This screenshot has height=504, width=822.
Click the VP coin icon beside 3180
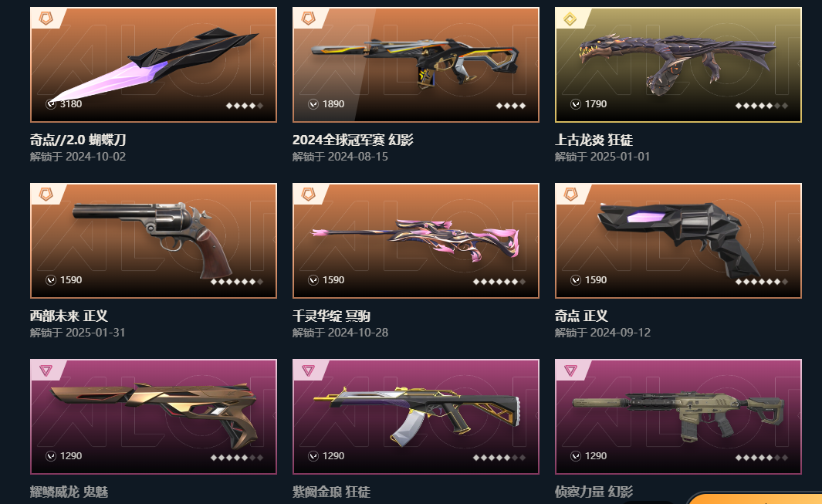click(x=51, y=104)
